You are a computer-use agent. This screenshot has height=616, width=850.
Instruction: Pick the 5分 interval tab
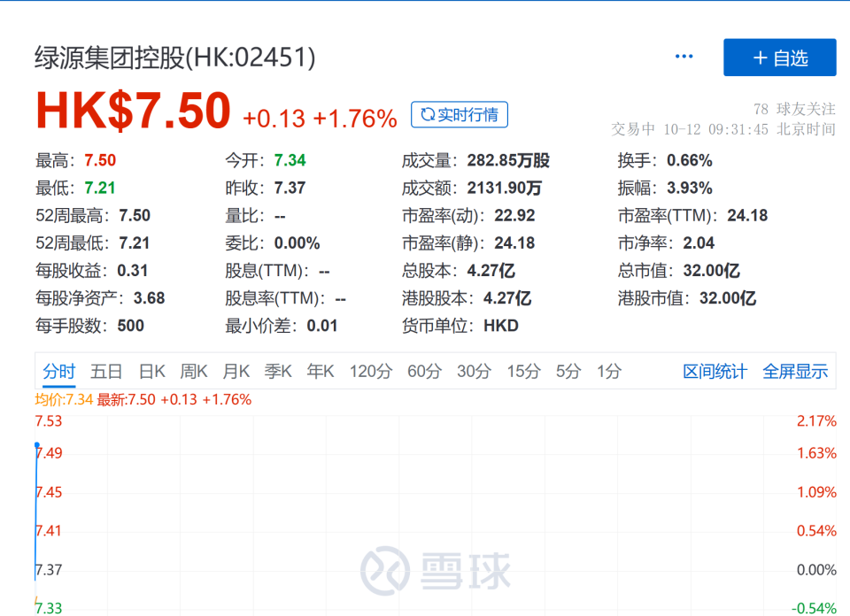568,372
